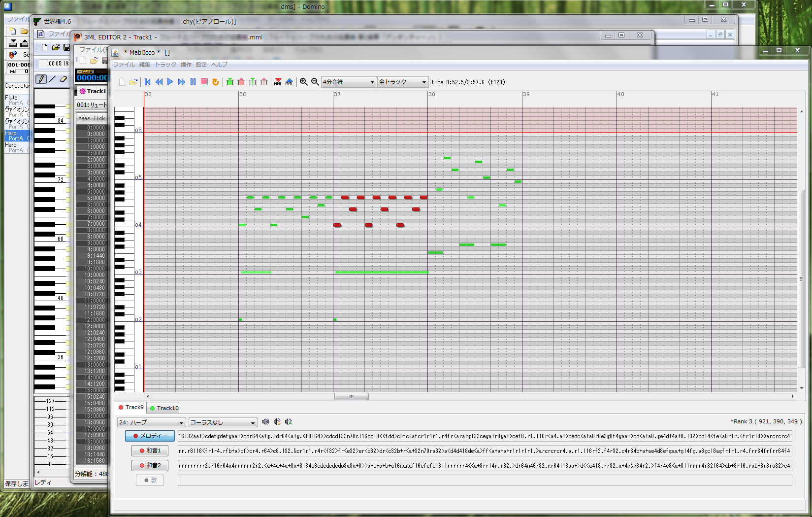The width and height of the screenshot is (812, 517).
Task: Select the 歌 part button
Action: [x=150, y=480]
